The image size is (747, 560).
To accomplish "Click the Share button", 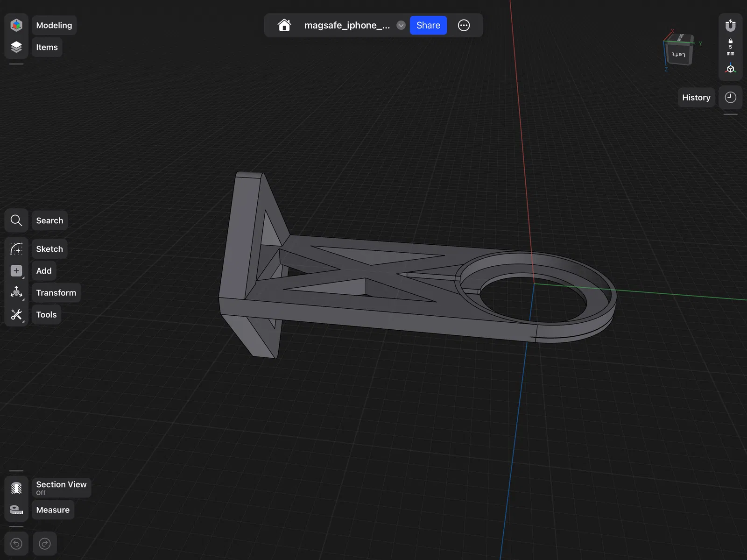I will (428, 25).
